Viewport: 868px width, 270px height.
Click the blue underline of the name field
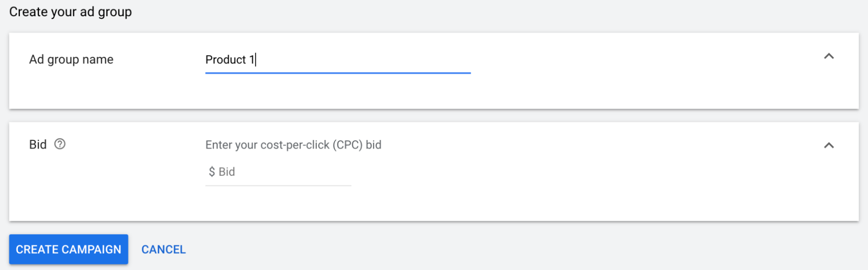pos(338,73)
